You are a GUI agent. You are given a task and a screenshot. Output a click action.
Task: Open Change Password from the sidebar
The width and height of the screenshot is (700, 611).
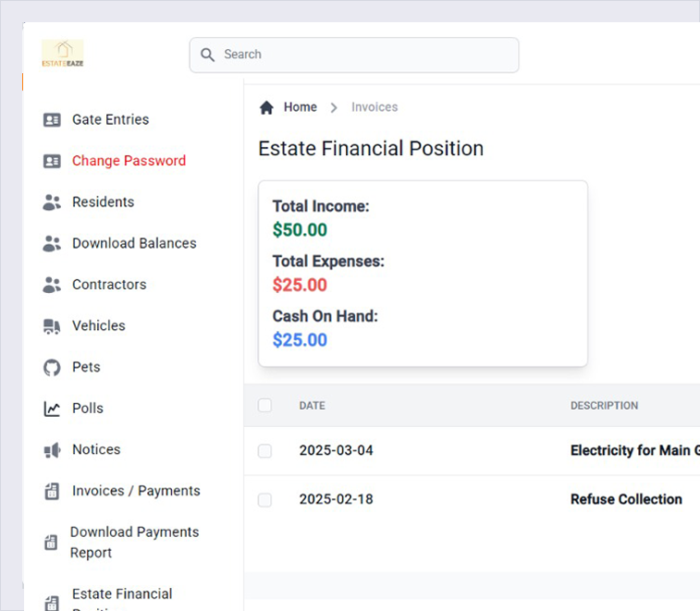[x=129, y=161]
